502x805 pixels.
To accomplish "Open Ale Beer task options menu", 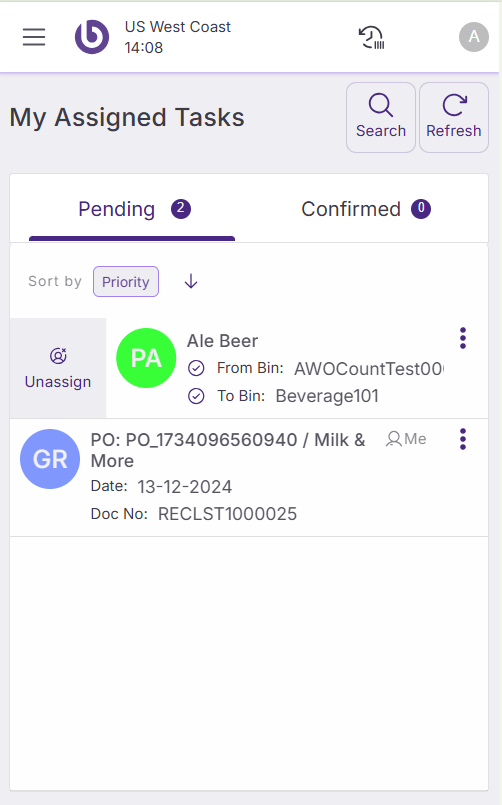I will [462, 338].
